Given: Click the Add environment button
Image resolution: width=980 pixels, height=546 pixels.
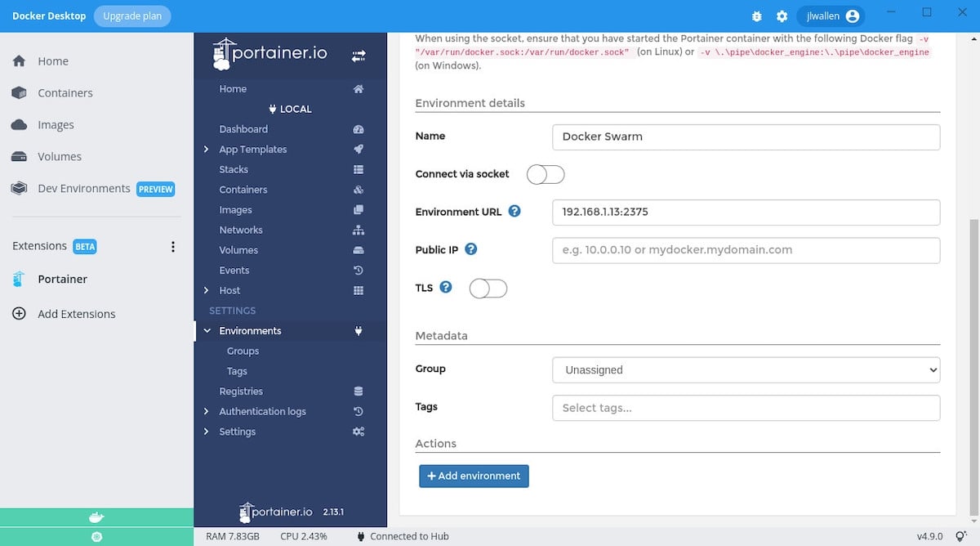Looking at the screenshot, I should pos(474,476).
